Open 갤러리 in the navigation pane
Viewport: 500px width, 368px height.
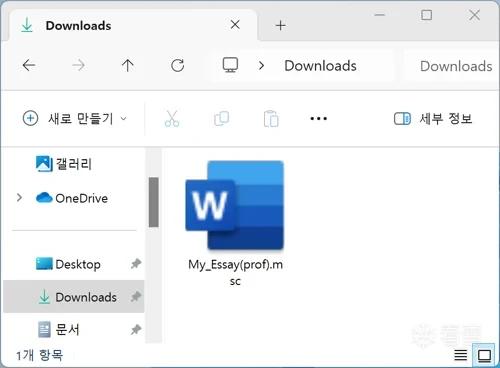pos(74,164)
